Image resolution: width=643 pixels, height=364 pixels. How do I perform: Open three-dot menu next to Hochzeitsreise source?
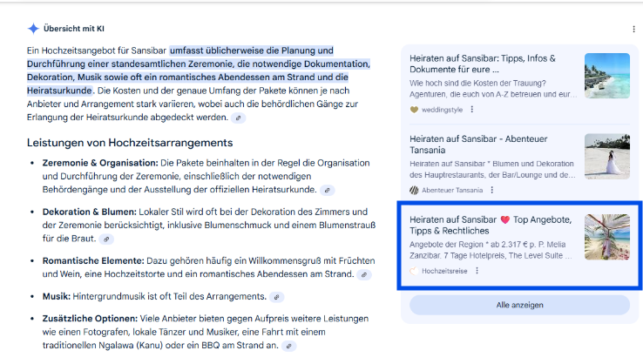(x=477, y=271)
